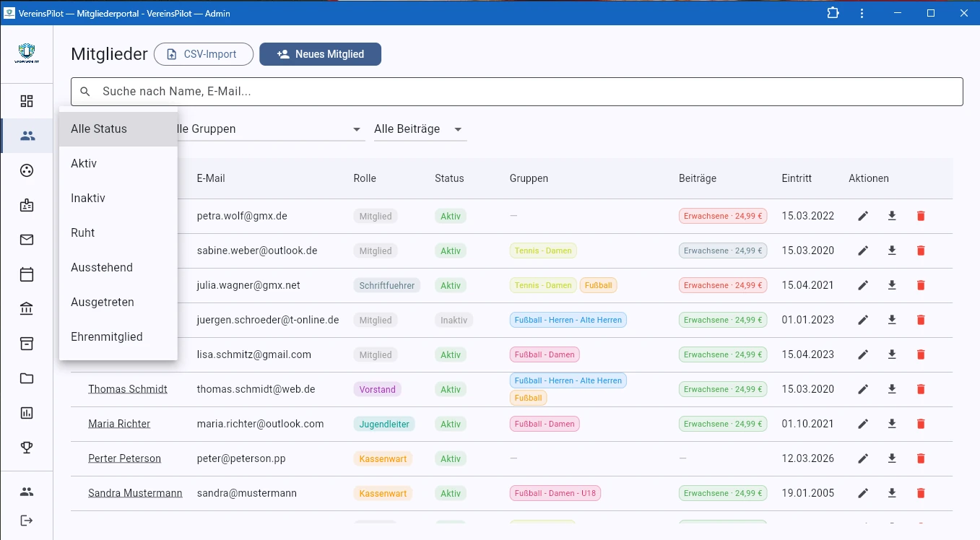Download Maria Richter's data via the download icon
The width and height of the screenshot is (980, 540).
[892, 424]
